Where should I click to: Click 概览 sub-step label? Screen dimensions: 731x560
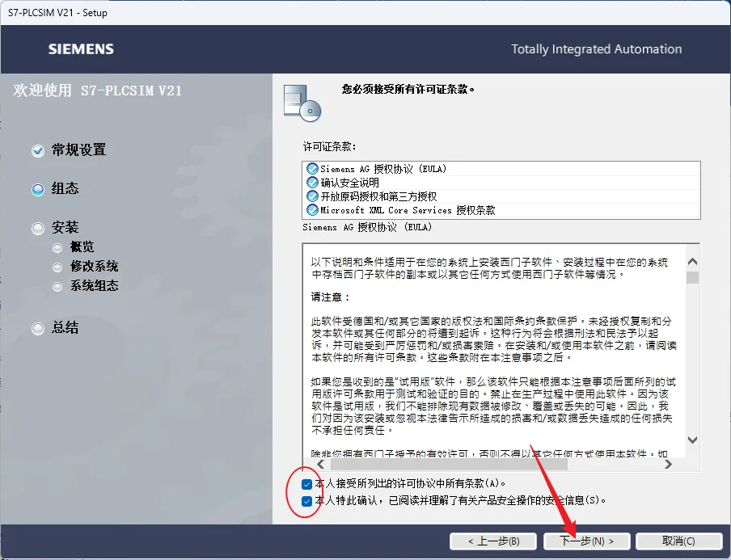coord(82,247)
